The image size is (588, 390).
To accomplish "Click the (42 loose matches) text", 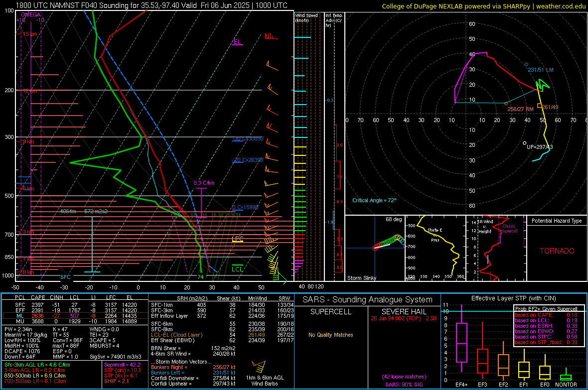I will tap(404, 377).
